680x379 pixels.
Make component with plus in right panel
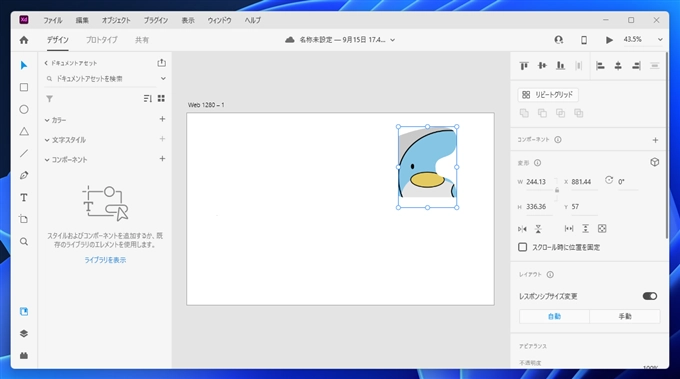pos(655,140)
